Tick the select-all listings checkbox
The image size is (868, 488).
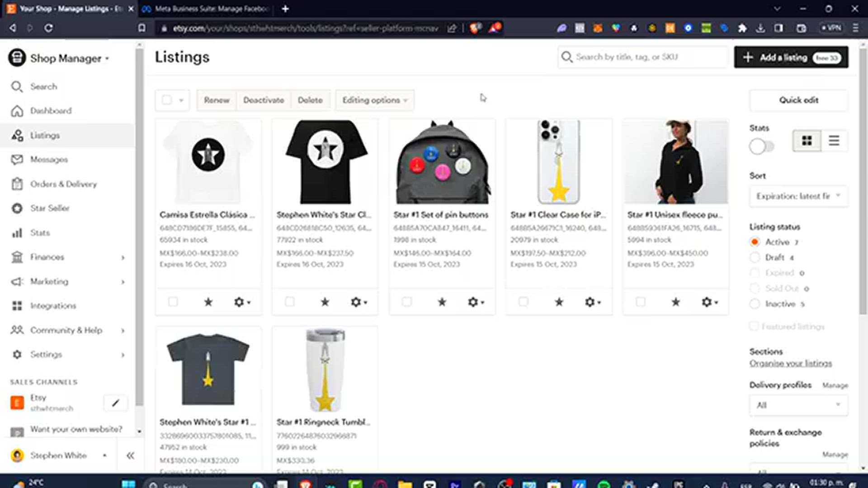tap(167, 100)
